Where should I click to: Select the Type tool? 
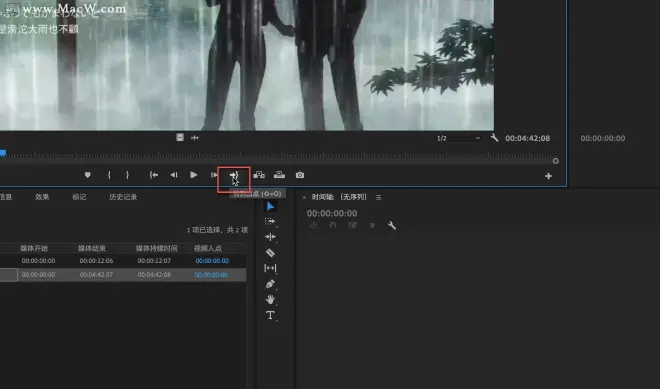[x=270, y=315]
